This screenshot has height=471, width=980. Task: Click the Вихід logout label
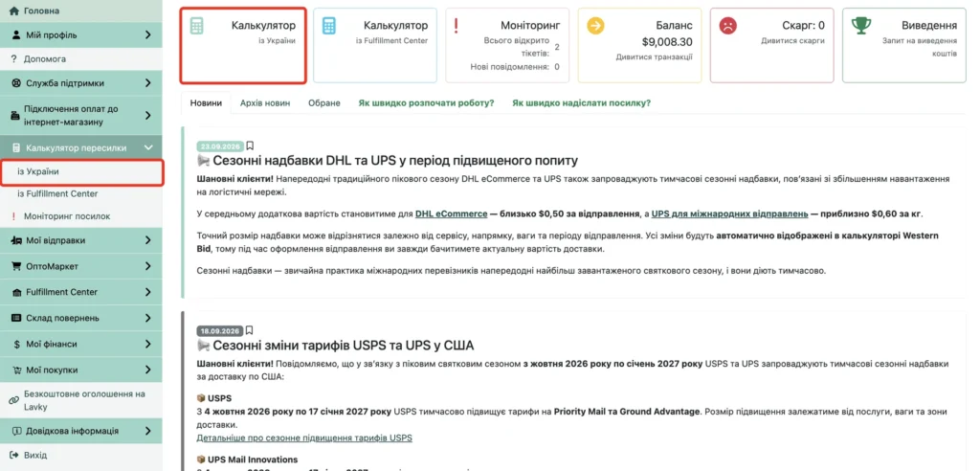click(35, 455)
